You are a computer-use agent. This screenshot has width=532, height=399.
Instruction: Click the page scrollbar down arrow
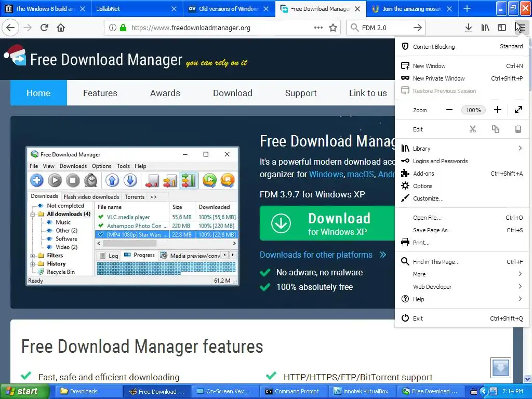[x=528, y=379]
